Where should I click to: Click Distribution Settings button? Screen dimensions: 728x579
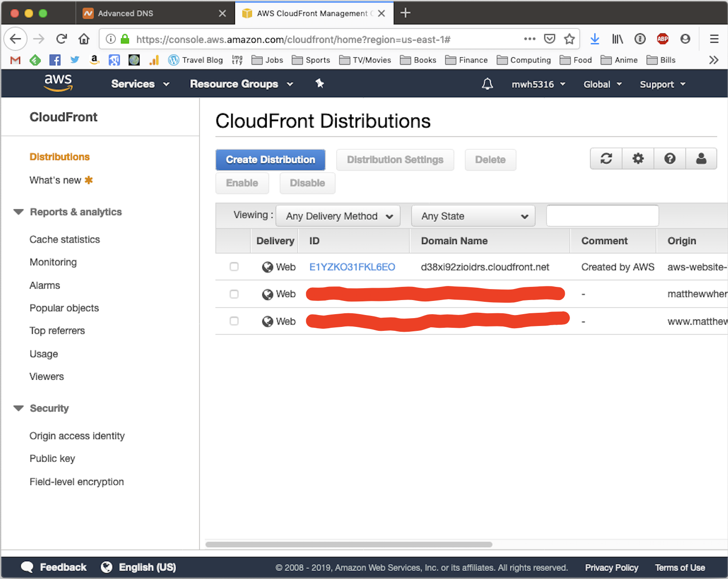coord(395,160)
